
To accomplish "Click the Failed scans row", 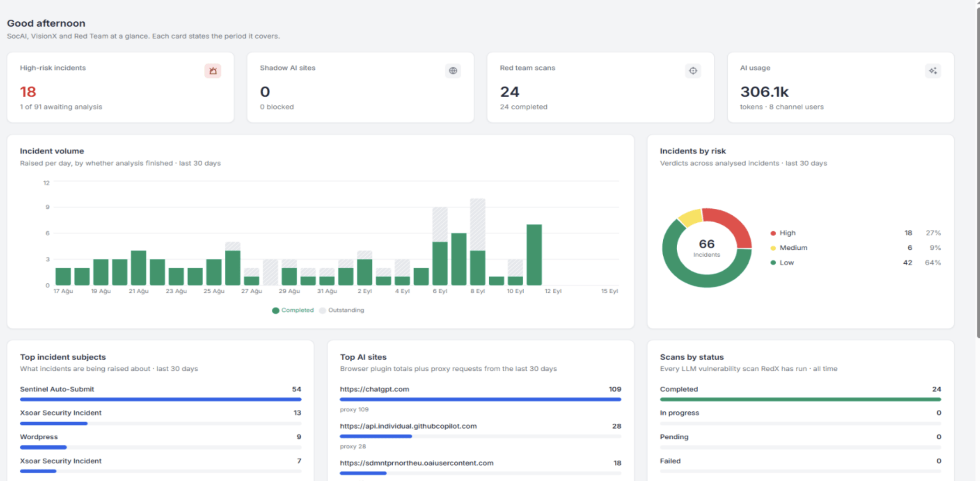I will pos(801,465).
